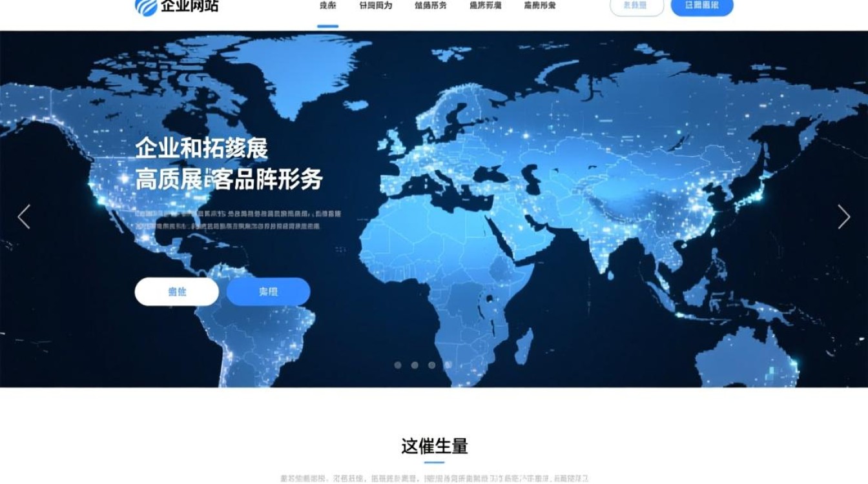
Task: Open the third navigation menu item
Action: point(430,6)
